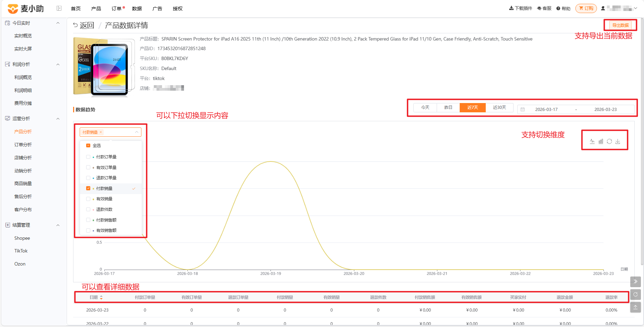The height and width of the screenshot is (327, 644).
Task: Click the floating back-to-top arrow button
Action: (635, 307)
